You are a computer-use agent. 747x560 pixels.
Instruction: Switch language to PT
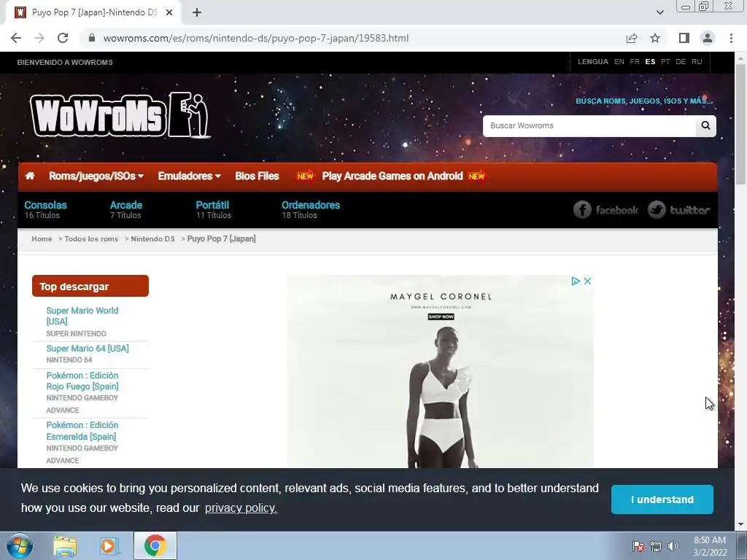pos(665,62)
